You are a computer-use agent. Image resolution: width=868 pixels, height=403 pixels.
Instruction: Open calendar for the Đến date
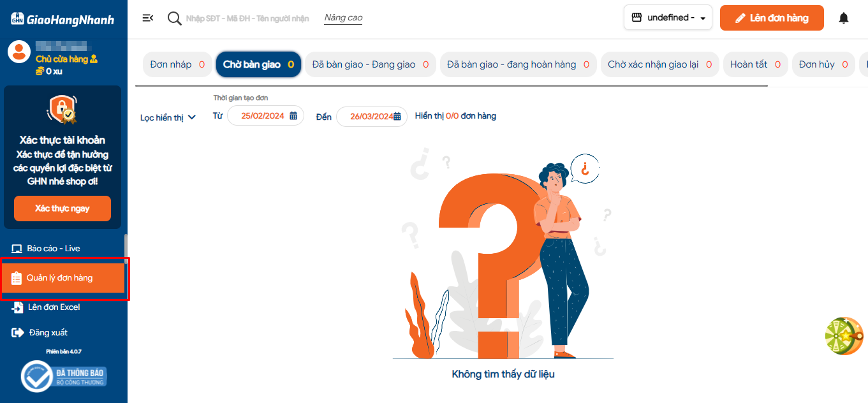397,117
